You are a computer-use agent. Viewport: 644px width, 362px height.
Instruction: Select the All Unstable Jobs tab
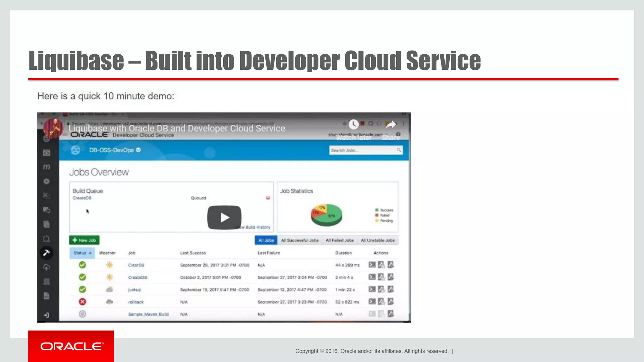[378, 240]
